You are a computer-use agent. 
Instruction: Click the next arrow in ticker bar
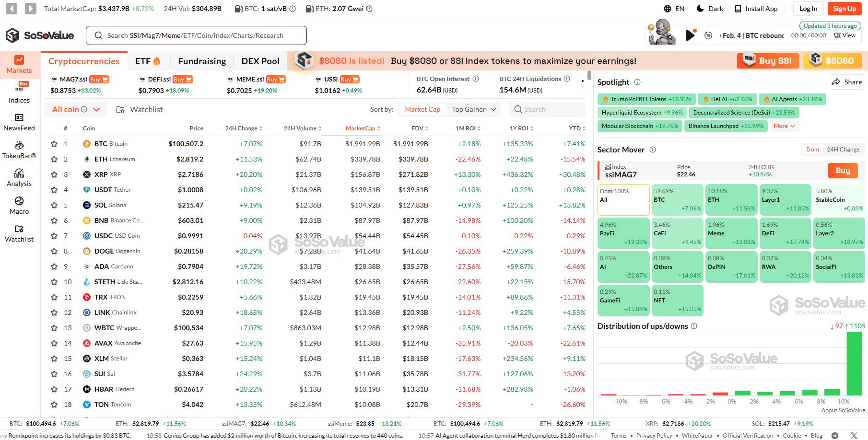(x=30, y=9)
